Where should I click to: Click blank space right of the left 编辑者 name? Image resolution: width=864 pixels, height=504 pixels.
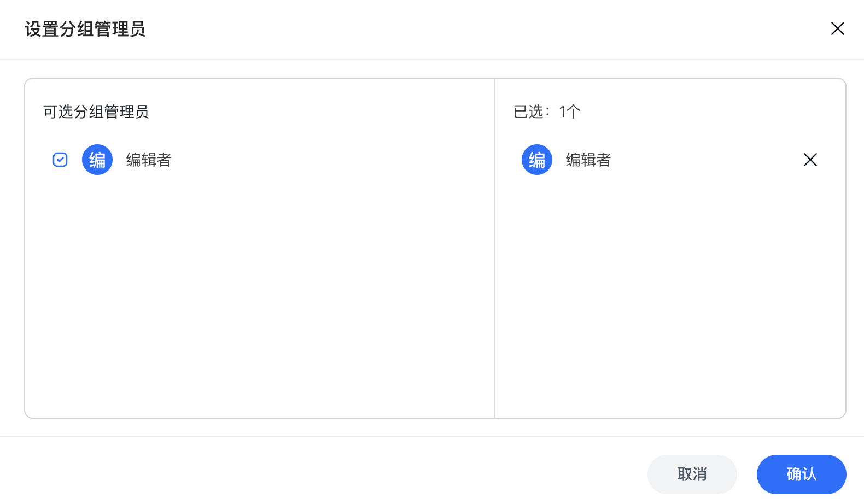click(328, 160)
